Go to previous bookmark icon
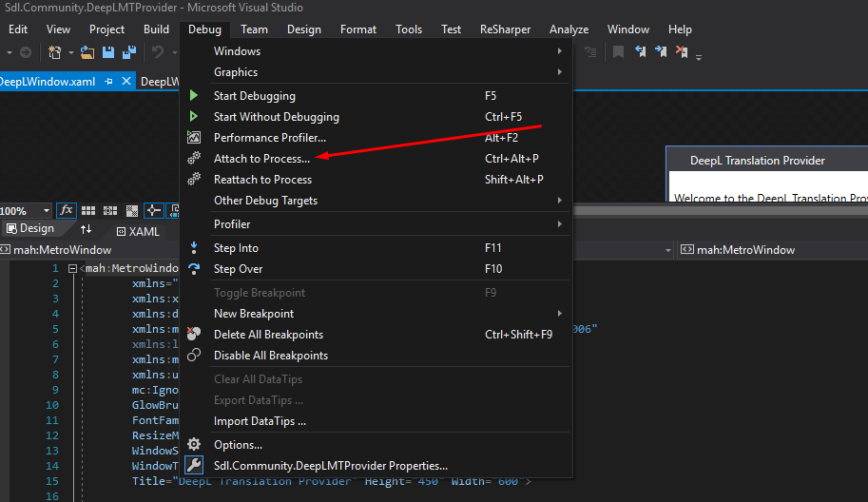The height and width of the screenshot is (502, 868). tap(641, 52)
